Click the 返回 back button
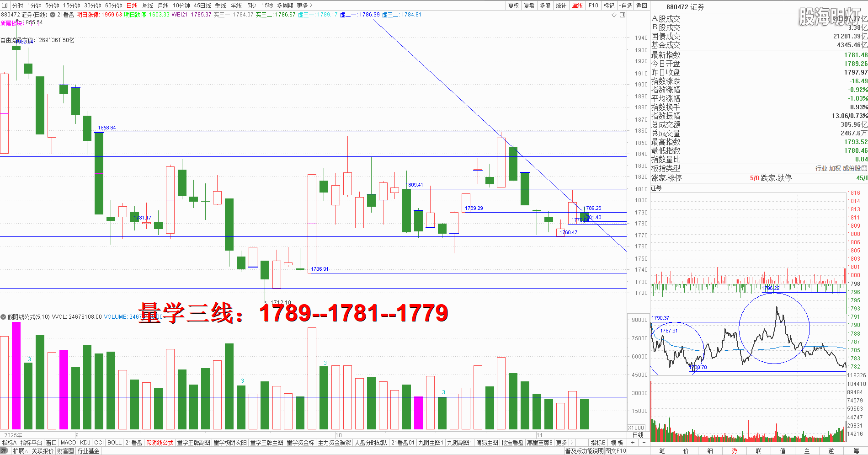Viewport: 868px width, 455px height. tap(642, 5)
